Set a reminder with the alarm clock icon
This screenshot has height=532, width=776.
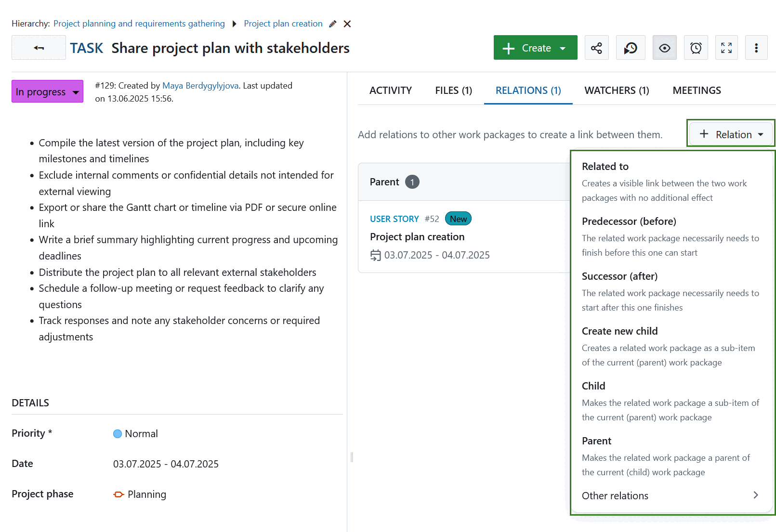coord(695,47)
